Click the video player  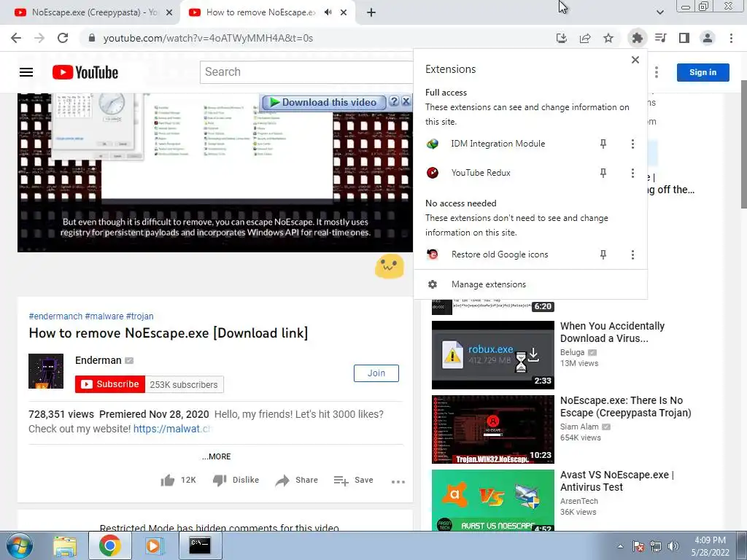click(x=215, y=172)
